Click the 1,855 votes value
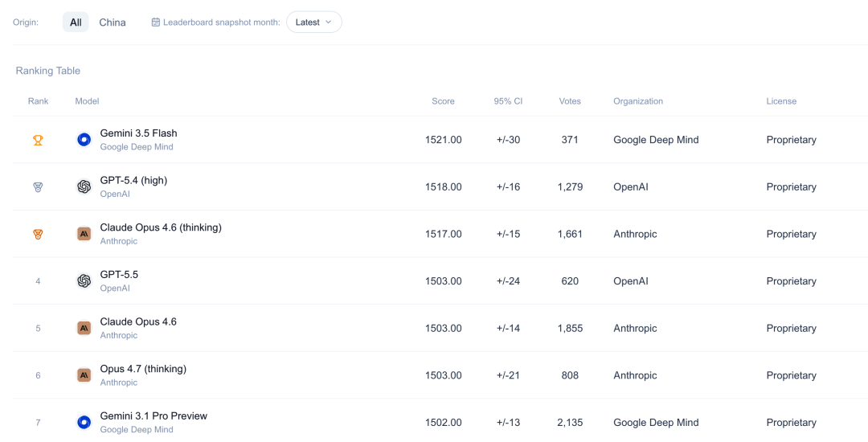Viewport: 868px width, 442px height. 570,328
